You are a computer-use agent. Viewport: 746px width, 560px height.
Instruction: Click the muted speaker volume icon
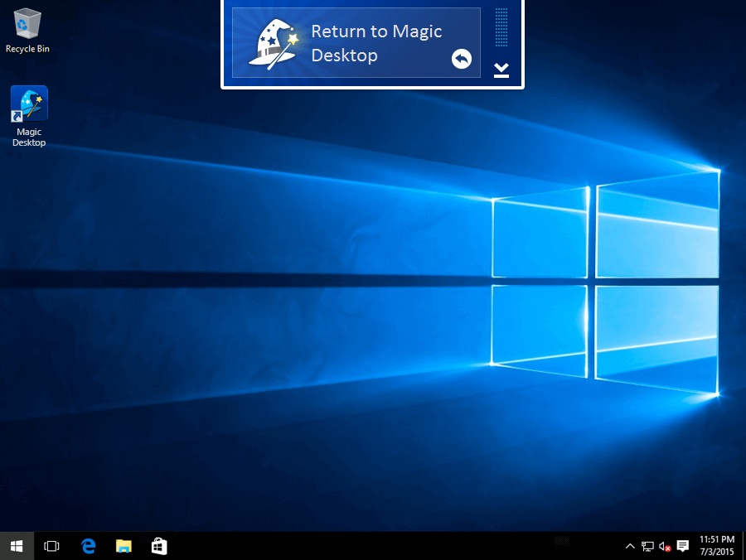(665, 546)
